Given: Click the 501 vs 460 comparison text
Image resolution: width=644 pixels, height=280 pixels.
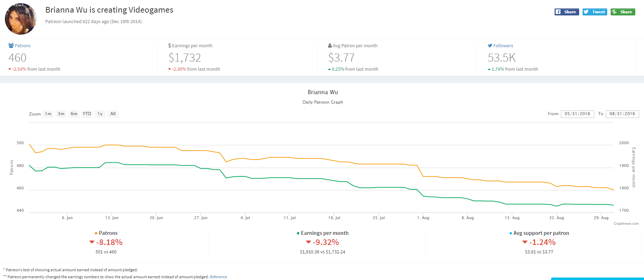Looking at the screenshot, I should tap(106, 252).
